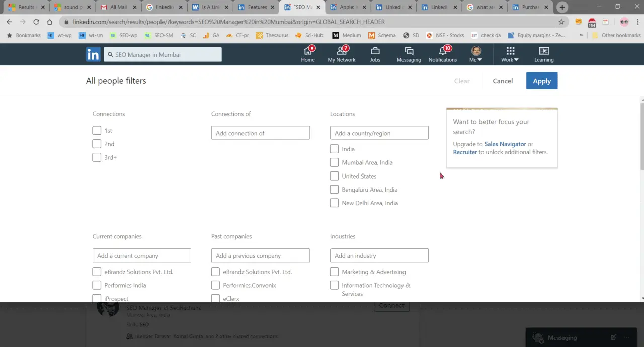Open the Home feed icon

click(308, 54)
